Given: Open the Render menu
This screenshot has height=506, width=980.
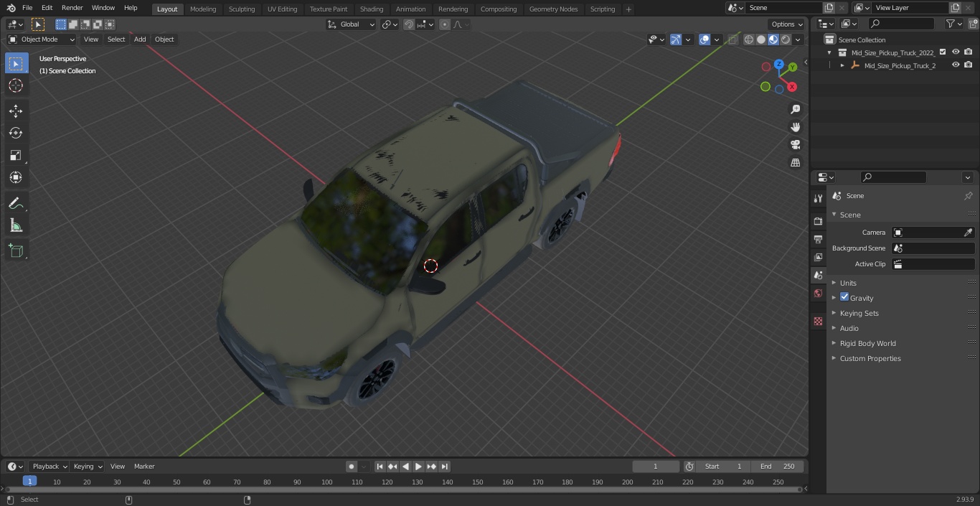Looking at the screenshot, I should click(x=72, y=8).
